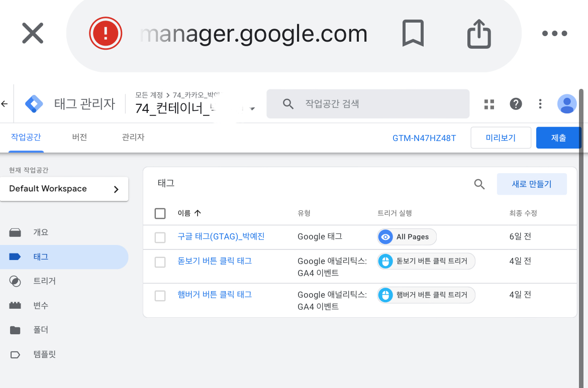Image resolution: width=588 pixels, height=388 pixels.
Task: Open 변수 in the sidebar
Action: pyautogui.click(x=64, y=306)
